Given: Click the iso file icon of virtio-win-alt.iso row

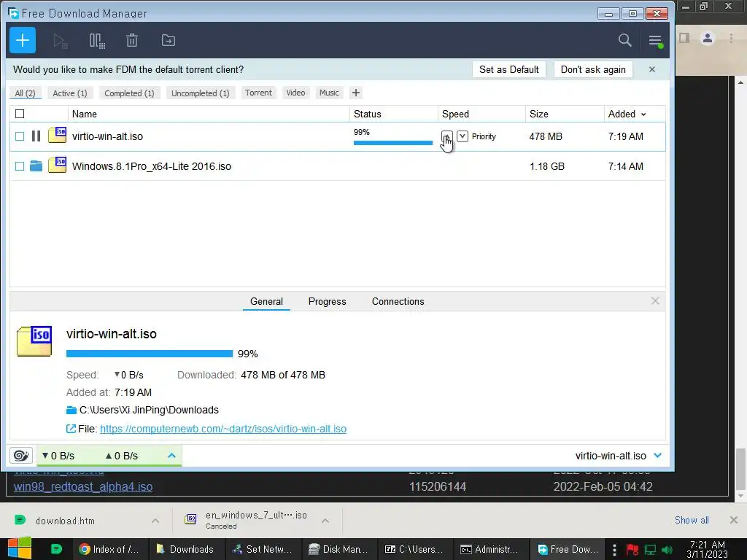Looking at the screenshot, I should coord(57,135).
